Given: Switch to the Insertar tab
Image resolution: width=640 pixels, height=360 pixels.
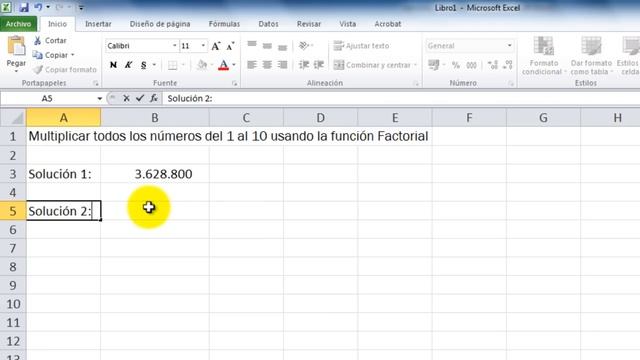Looking at the screenshot, I should (98, 24).
